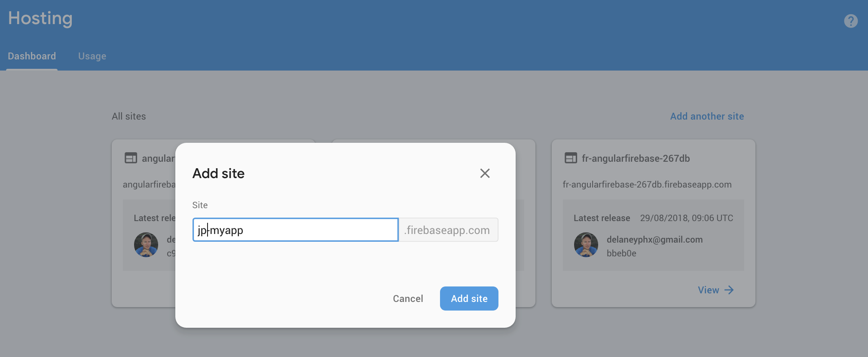Screen dimensions: 868x357
Task: Click the site icon beside fr-angularfirebase-267db
Action: pyautogui.click(x=571, y=158)
